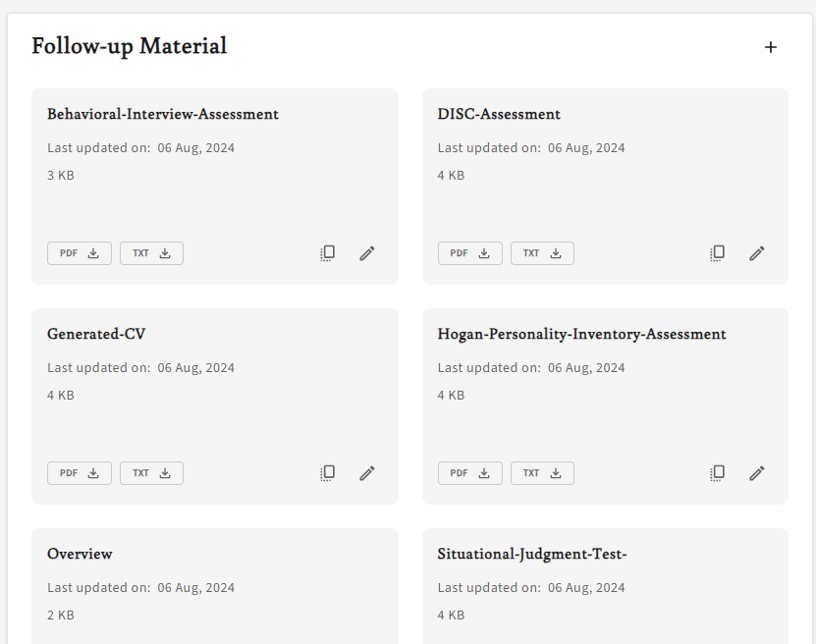This screenshot has width=816, height=644.
Task: Download DISC-Assessment as TXT
Action: pos(542,252)
